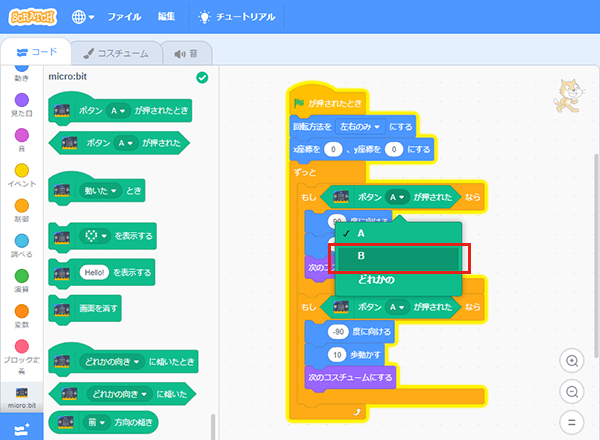Click micro:bit icon on 画面を消す block
Viewport: 600px width, 440px height.
(62, 309)
